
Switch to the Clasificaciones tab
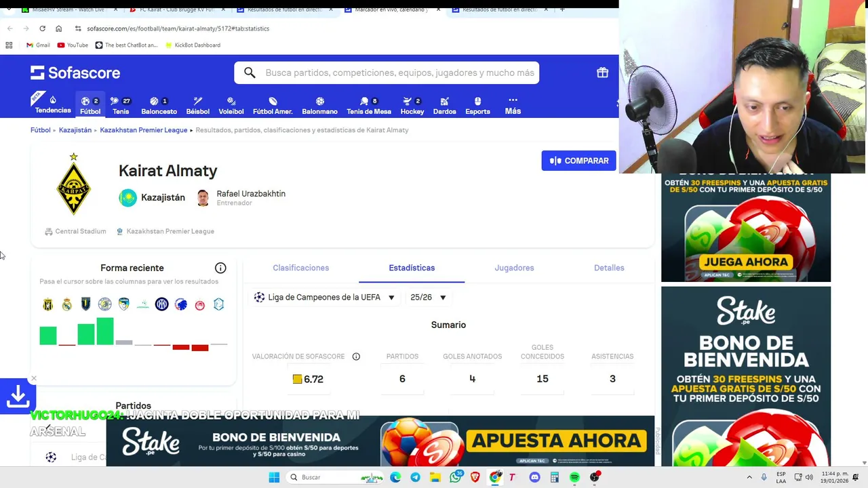(300, 268)
